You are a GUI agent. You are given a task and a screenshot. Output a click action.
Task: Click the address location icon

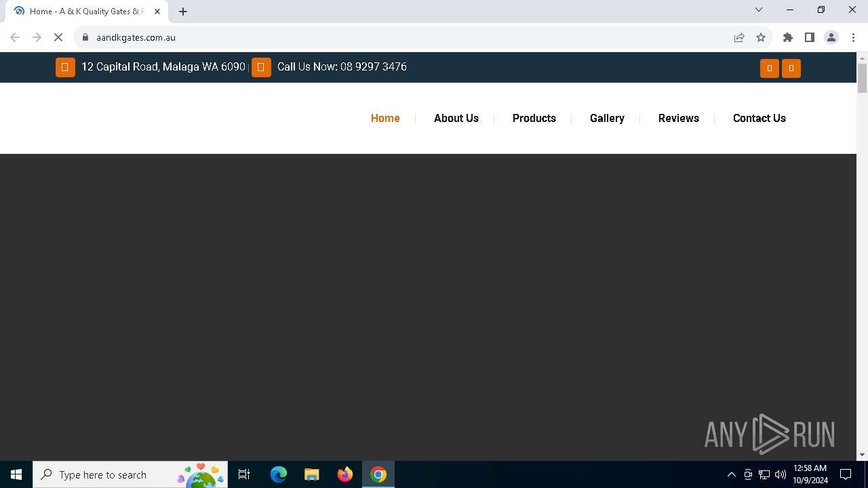65,67
